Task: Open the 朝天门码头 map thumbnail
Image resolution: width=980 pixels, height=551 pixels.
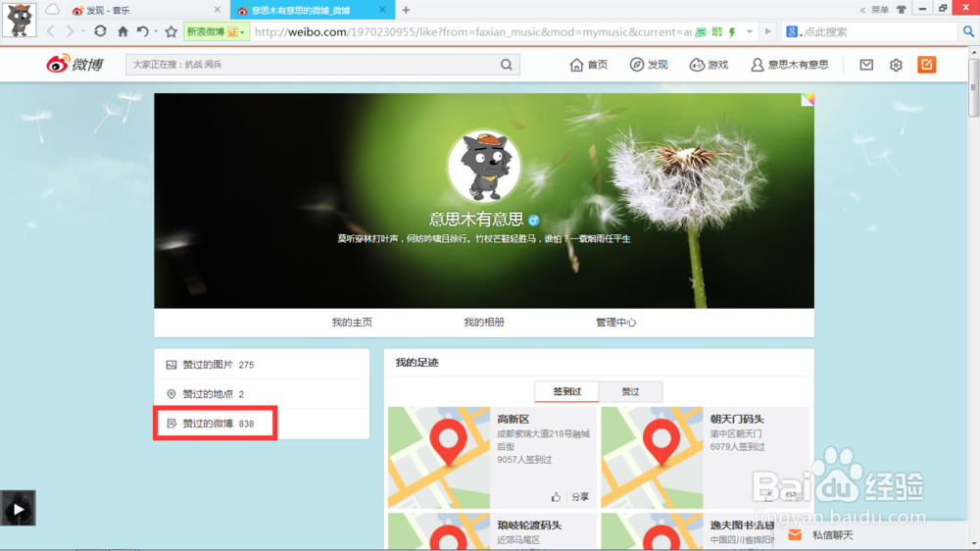Action: (x=652, y=457)
